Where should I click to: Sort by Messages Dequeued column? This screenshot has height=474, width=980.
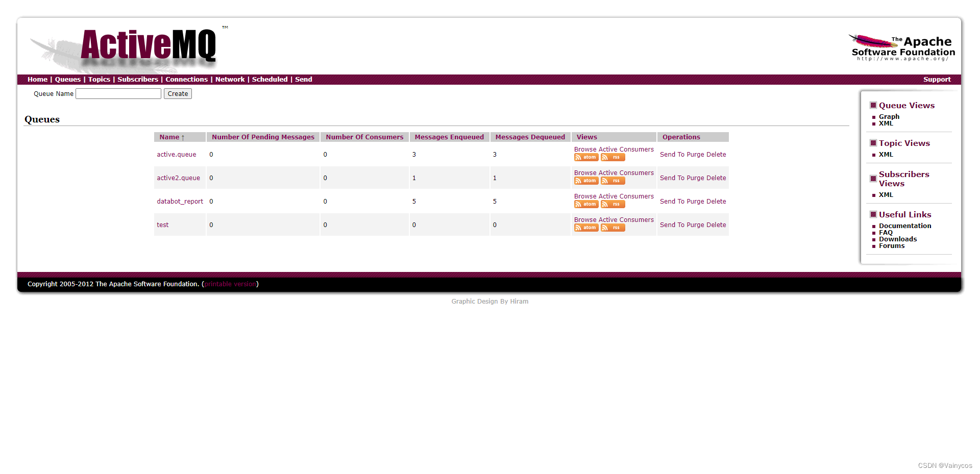[x=530, y=137]
